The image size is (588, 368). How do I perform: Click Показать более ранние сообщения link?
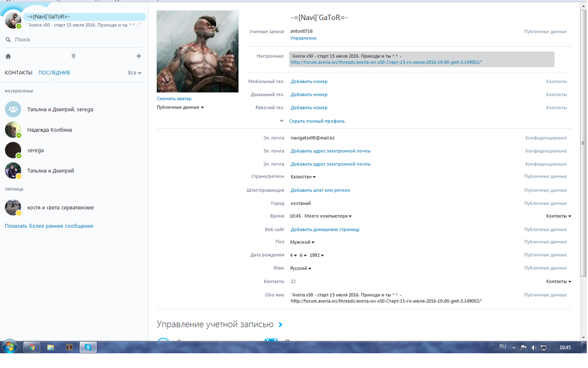(x=49, y=226)
